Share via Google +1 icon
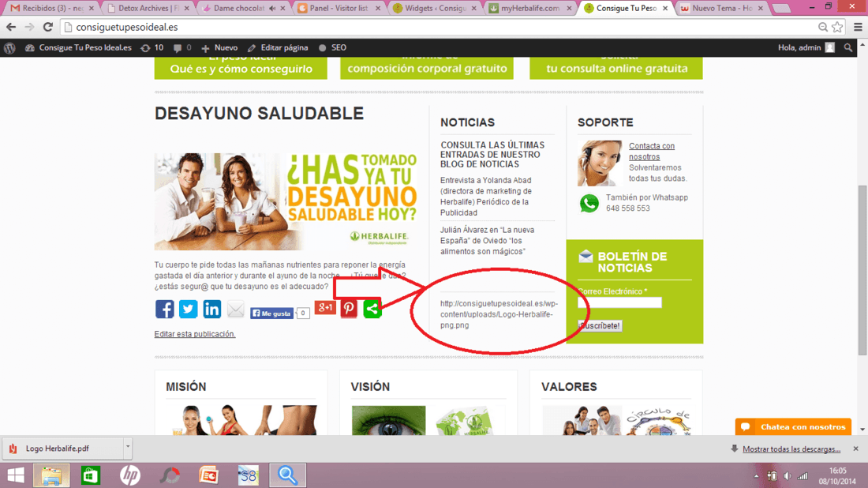The height and width of the screenshot is (488, 868). (325, 307)
